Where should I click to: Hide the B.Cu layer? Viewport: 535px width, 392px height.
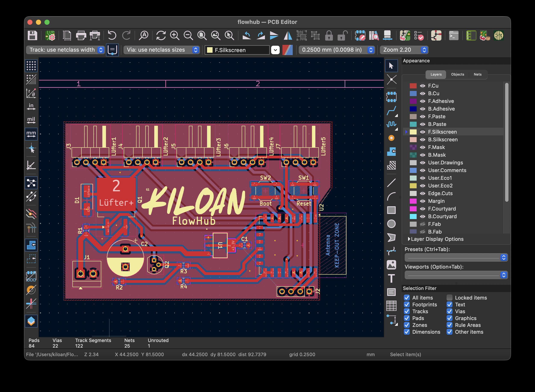click(422, 94)
